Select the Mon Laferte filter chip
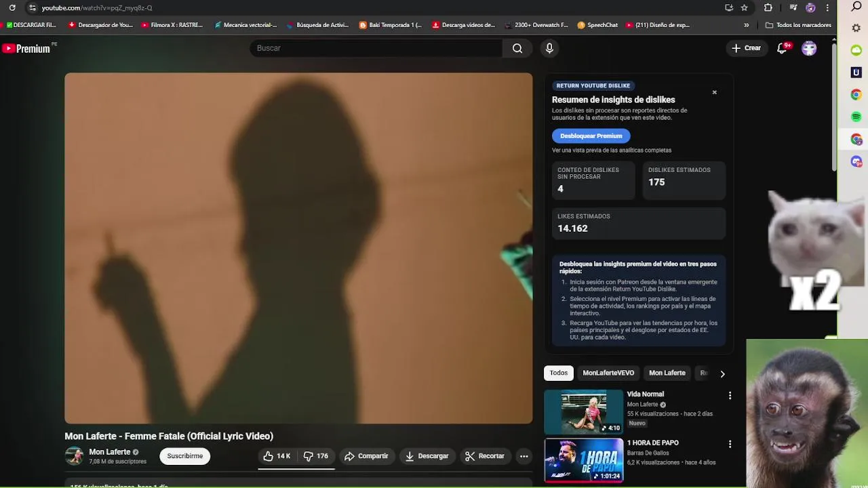 tap(667, 373)
